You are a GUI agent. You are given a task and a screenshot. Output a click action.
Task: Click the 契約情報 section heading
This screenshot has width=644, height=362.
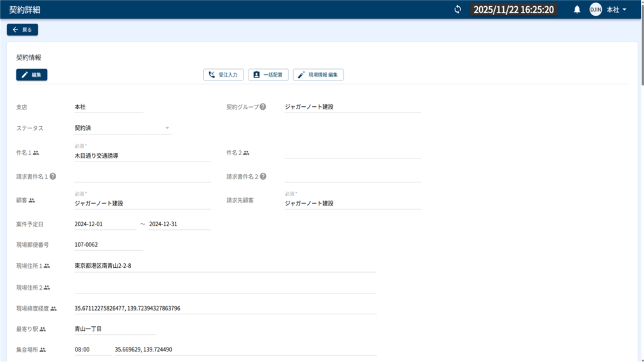(29, 57)
